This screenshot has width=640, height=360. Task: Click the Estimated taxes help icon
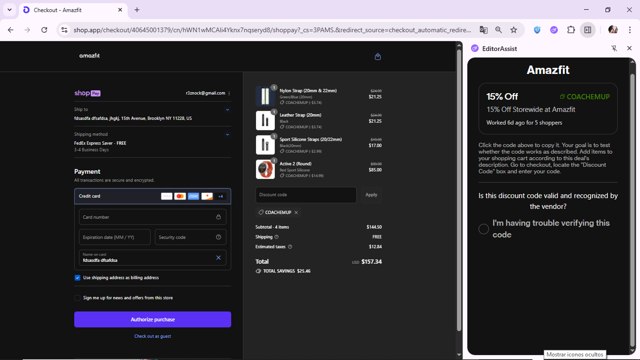coord(290,247)
